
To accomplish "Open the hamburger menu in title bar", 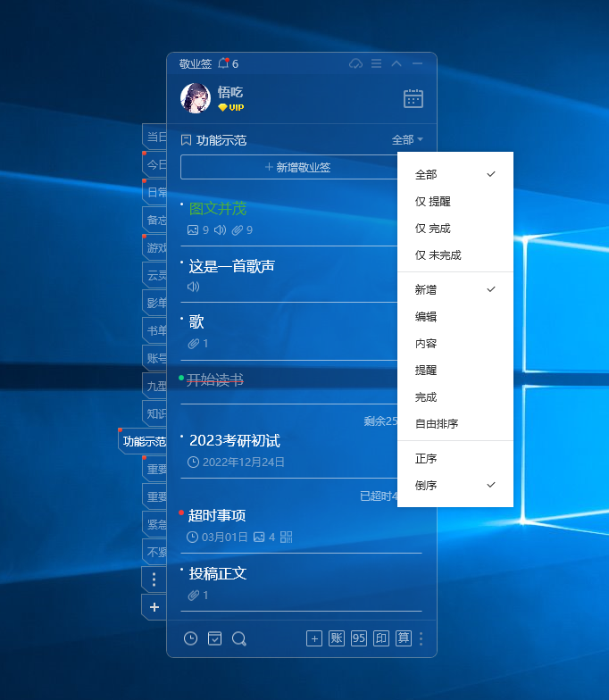I will [x=377, y=63].
